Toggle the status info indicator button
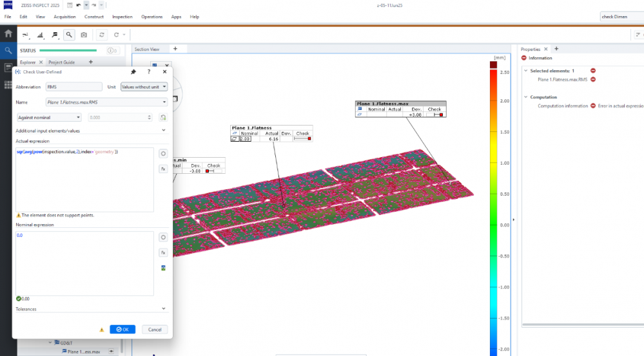Viewport: 644px width, 356px height. click(112, 50)
